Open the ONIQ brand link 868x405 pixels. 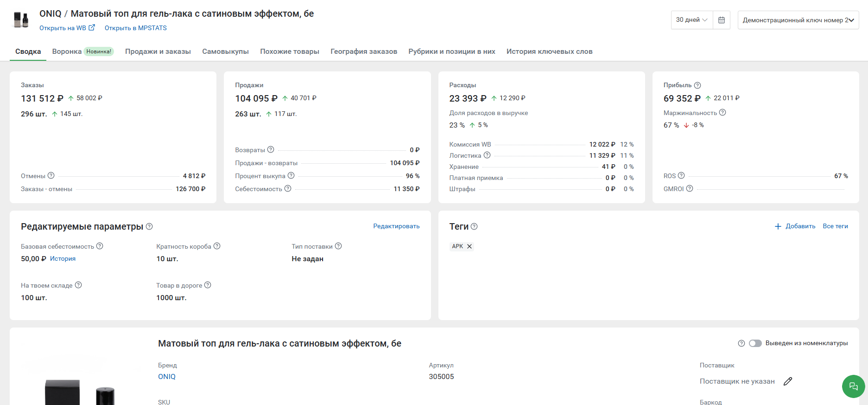coord(167,377)
